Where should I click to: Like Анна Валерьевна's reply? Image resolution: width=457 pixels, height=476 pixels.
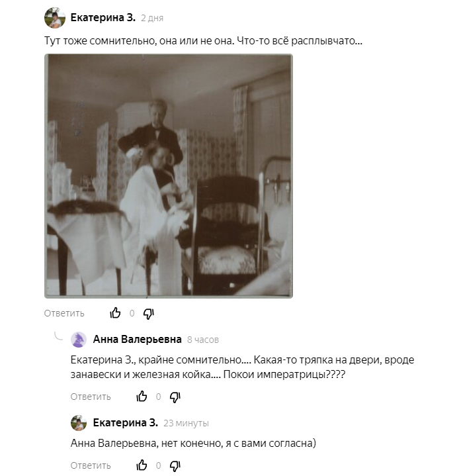click(x=142, y=396)
